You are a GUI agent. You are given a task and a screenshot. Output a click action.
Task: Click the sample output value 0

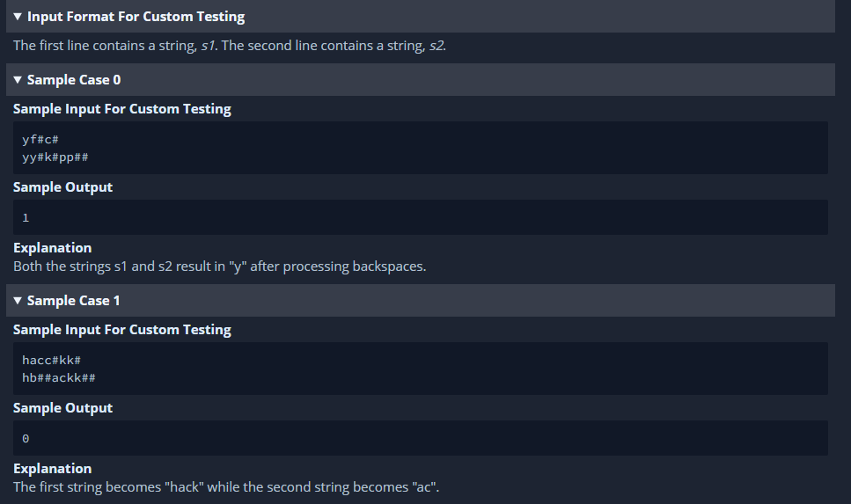[26, 439]
